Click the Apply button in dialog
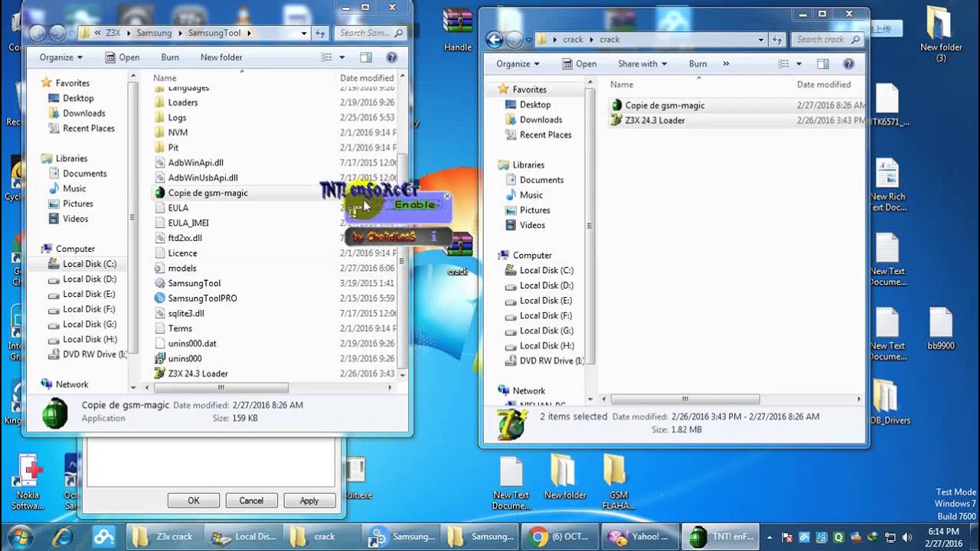Screen dimensions: 980x551 [309, 500]
